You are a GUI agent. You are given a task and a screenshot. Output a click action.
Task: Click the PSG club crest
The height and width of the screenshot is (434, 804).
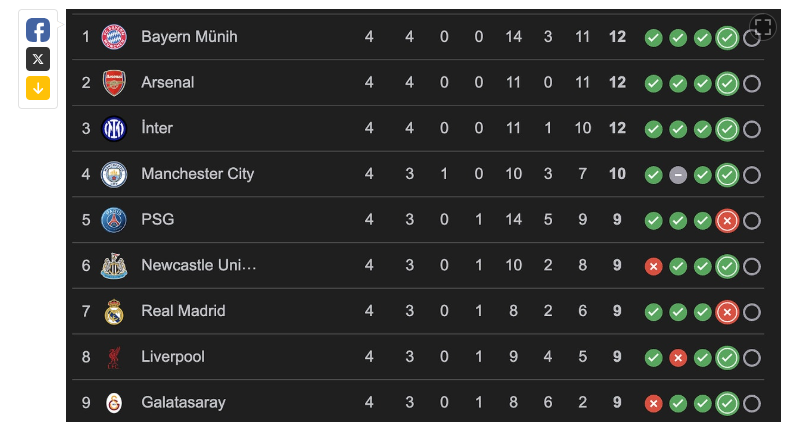point(114,220)
